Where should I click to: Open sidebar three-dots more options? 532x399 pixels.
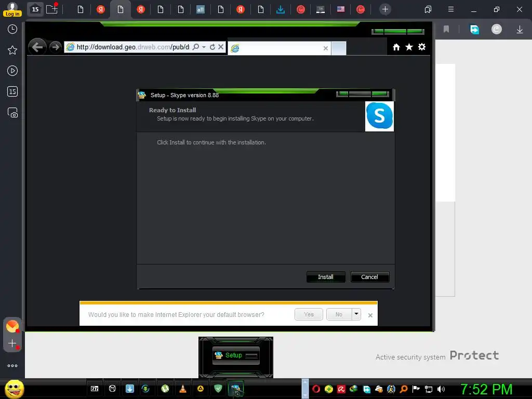[12, 366]
